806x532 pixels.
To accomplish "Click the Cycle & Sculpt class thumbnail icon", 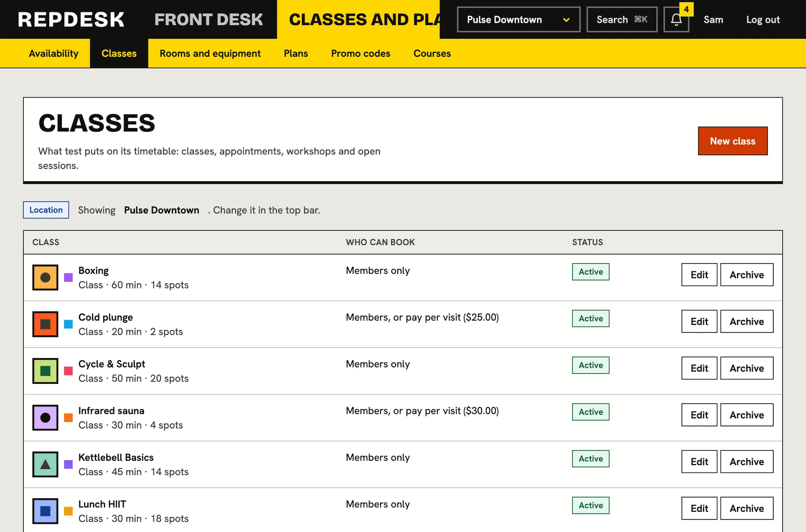I will [45, 371].
